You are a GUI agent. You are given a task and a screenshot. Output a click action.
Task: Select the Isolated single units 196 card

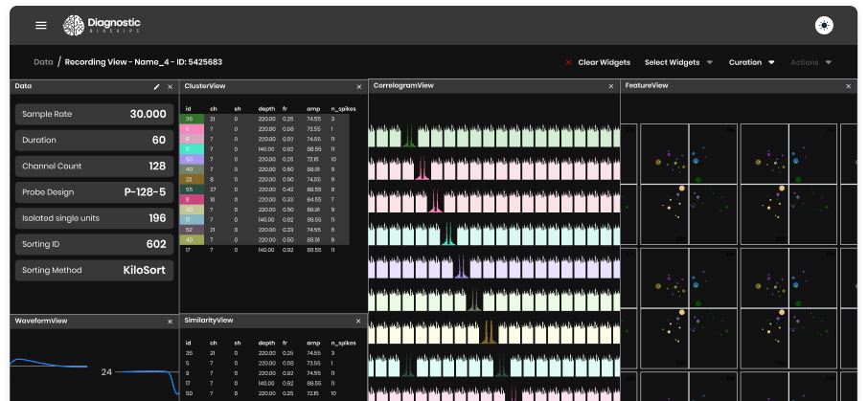click(x=94, y=218)
